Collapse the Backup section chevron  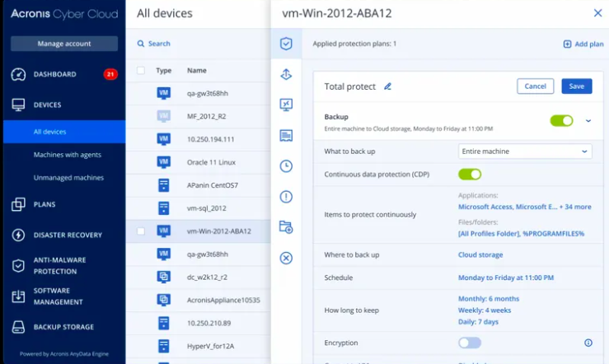[x=588, y=121]
